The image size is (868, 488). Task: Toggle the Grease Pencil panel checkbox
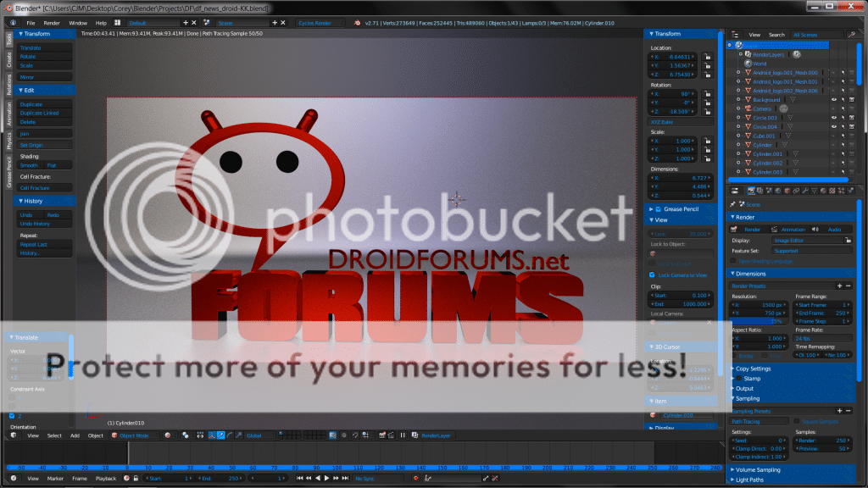coord(659,209)
